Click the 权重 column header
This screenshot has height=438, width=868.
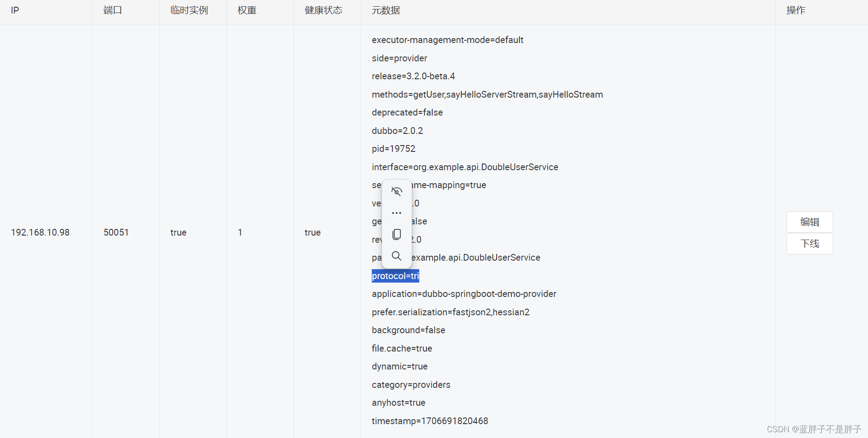247,10
